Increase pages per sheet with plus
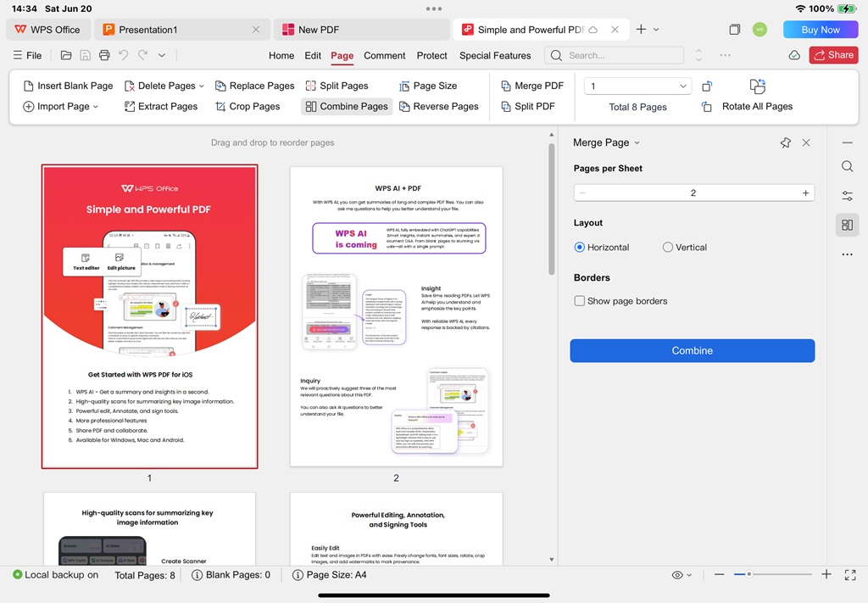Screen dimensions: 868x603 click(805, 193)
